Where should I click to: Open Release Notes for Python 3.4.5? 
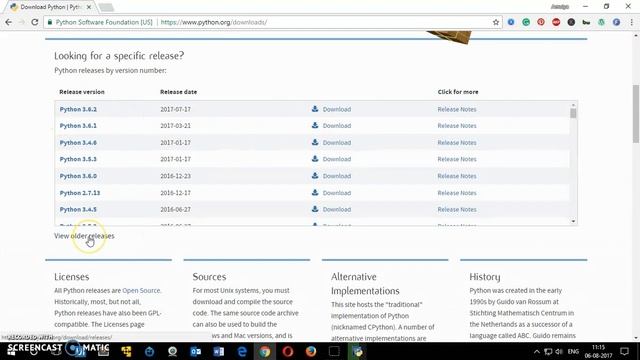[457, 209]
